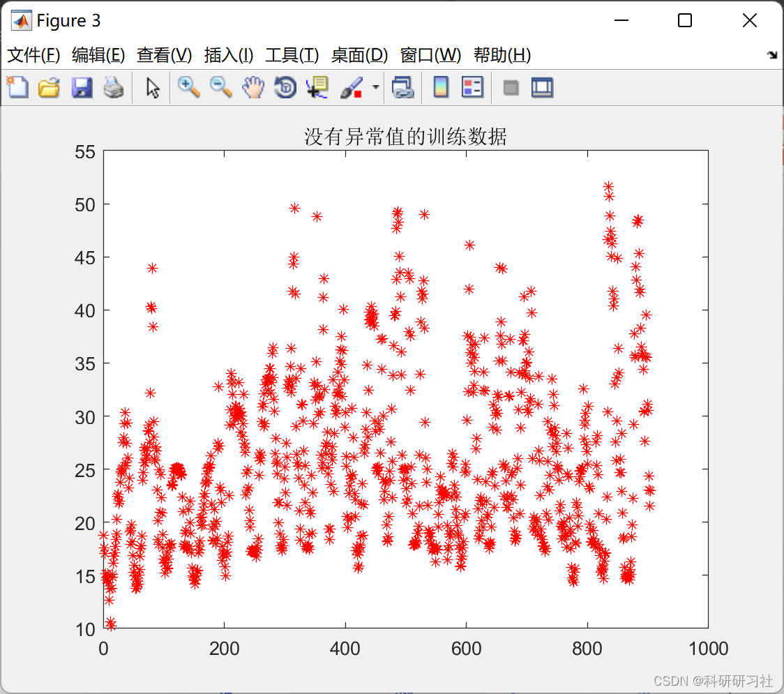Hide plot tools with gray square icon

coord(511,88)
